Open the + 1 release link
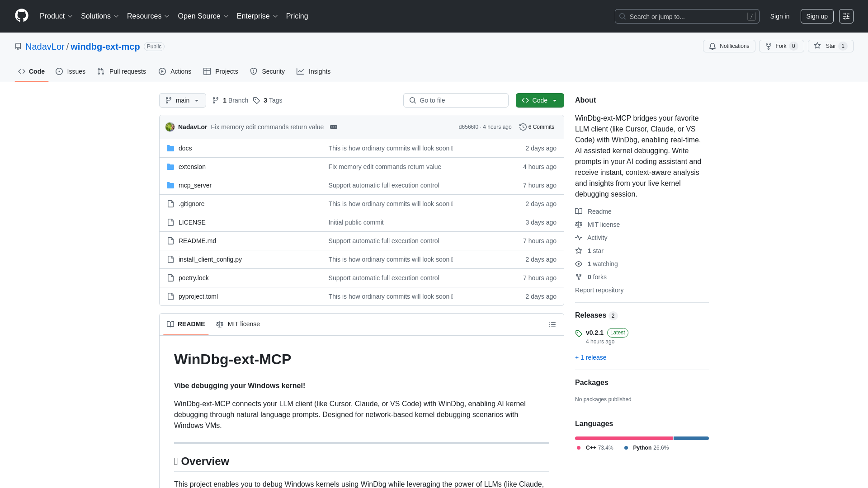Viewport: 868px width, 488px height. (x=590, y=357)
